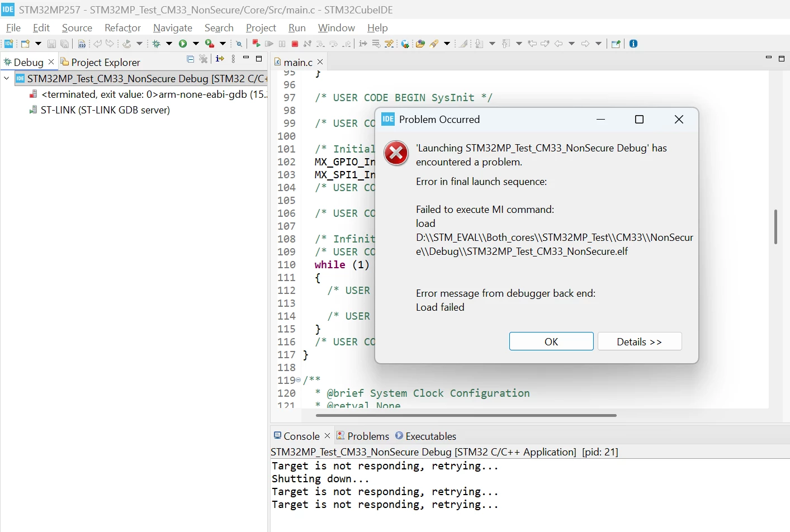Click the Back navigation arrow icon
The width and height of the screenshot is (790, 532).
click(559, 44)
